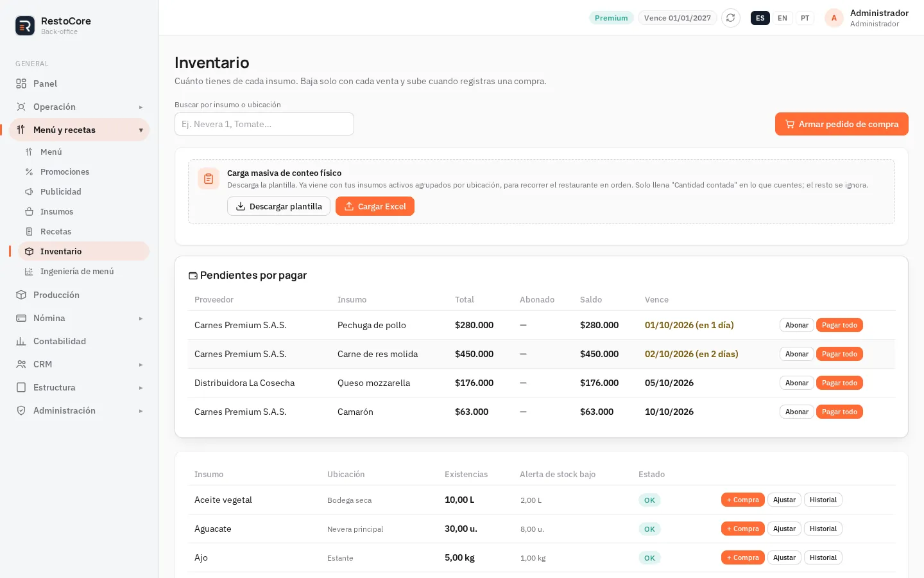Click the Administración shield icon
This screenshot has height=578, width=924.
[x=21, y=410]
